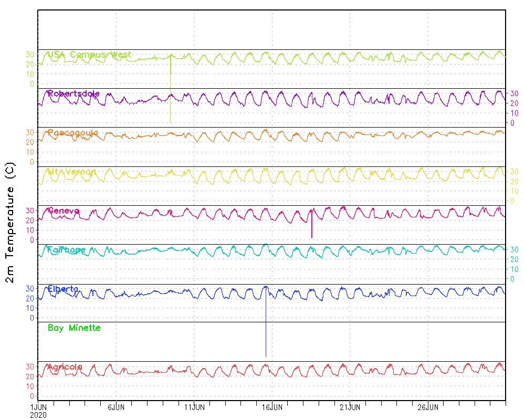Click the 26JUN date tick label

(428, 407)
